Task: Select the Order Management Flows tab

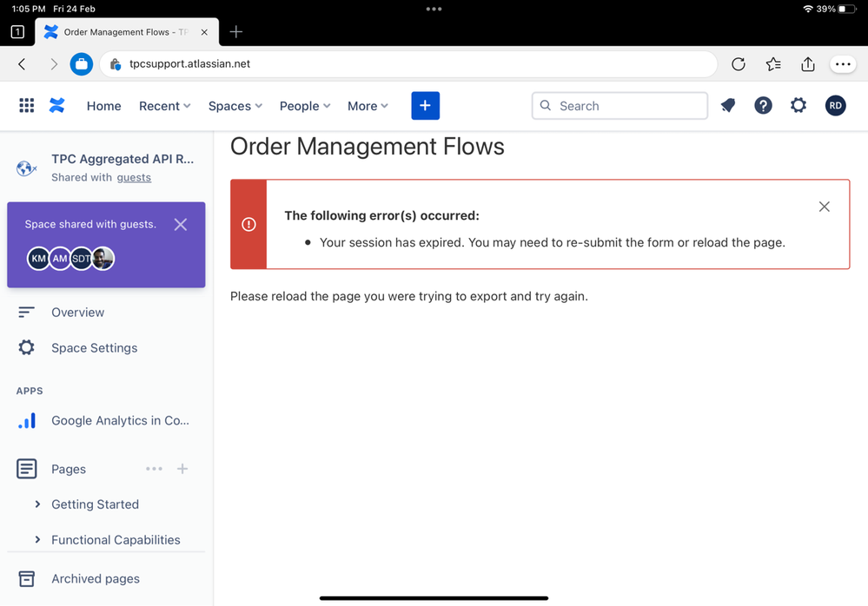Action: click(x=127, y=32)
